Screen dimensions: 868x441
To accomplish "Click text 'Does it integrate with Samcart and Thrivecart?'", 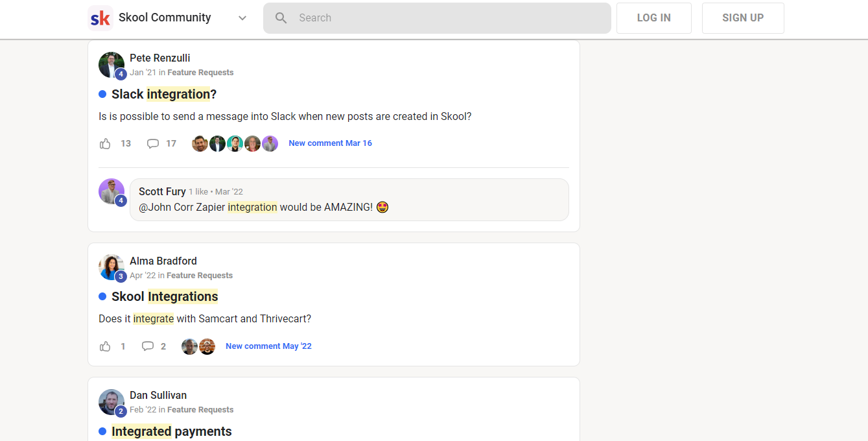I will pyautogui.click(x=205, y=319).
